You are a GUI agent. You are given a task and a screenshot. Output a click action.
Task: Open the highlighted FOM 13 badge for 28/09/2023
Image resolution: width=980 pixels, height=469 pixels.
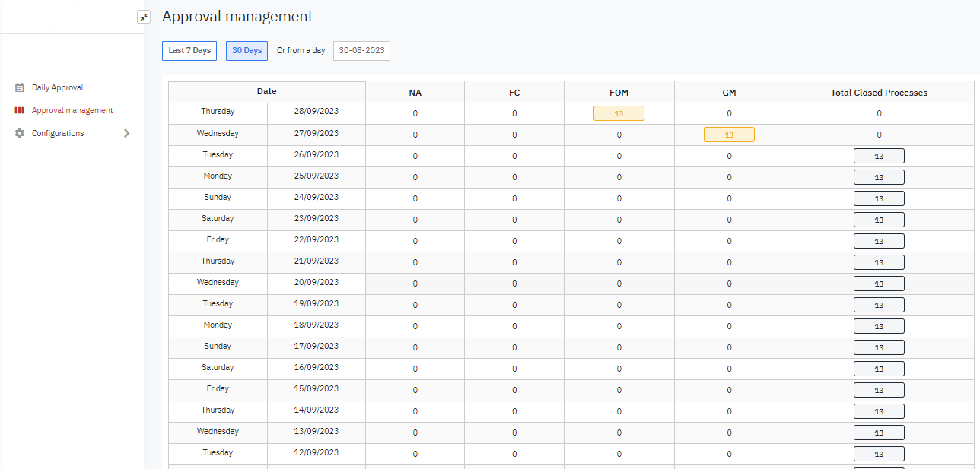tap(619, 112)
